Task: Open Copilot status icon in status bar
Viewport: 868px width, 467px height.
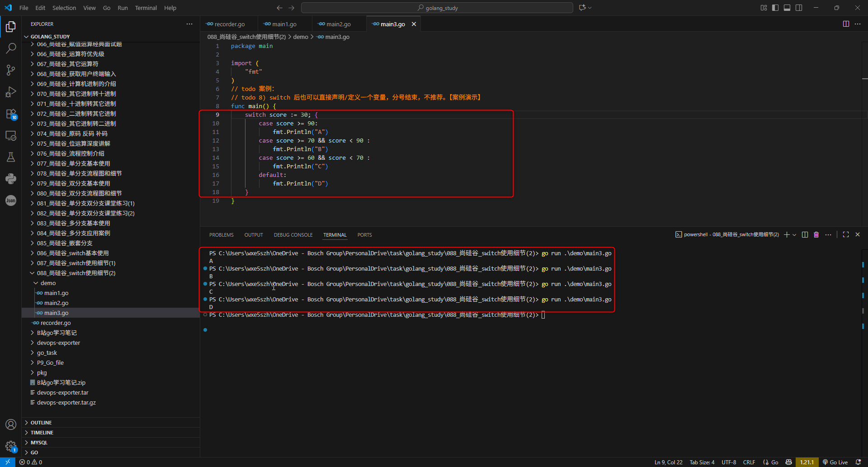Action: (x=789, y=462)
